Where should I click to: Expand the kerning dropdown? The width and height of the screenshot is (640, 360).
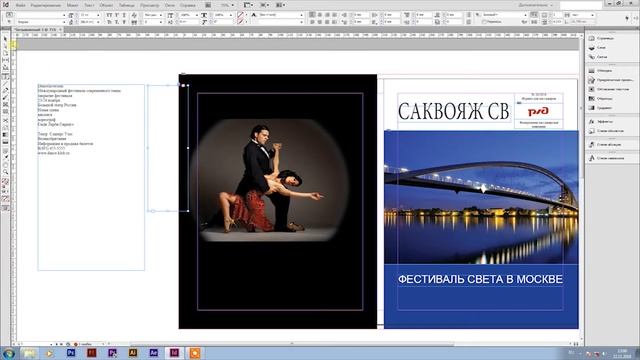click(160, 15)
